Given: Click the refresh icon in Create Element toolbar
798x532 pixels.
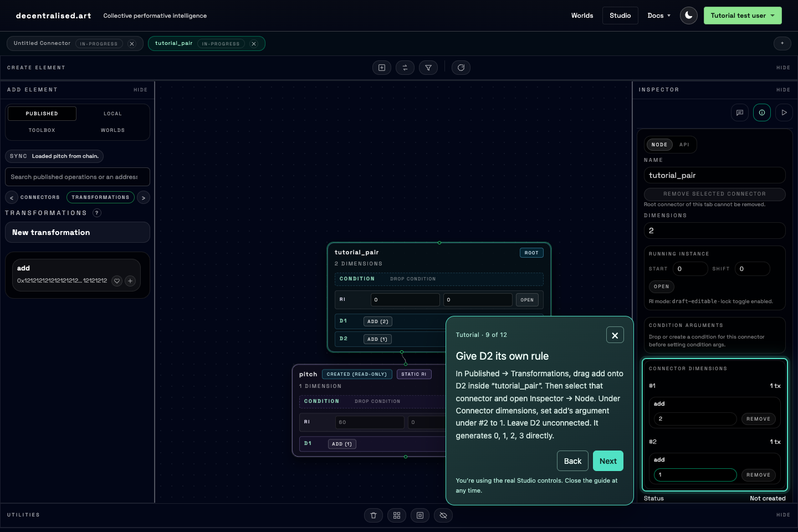Looking at the screenshot, I should point(461,68).
